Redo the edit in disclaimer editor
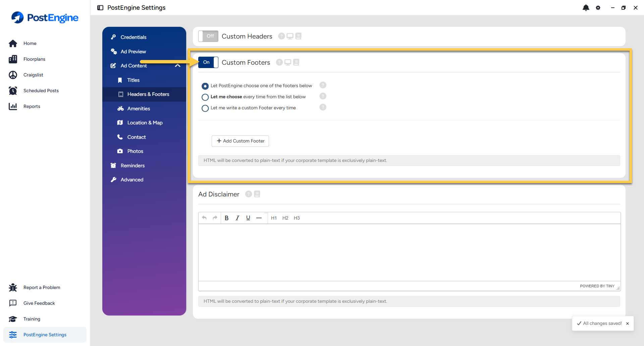Viewport: 644px width, 346px height. [215, 218]
